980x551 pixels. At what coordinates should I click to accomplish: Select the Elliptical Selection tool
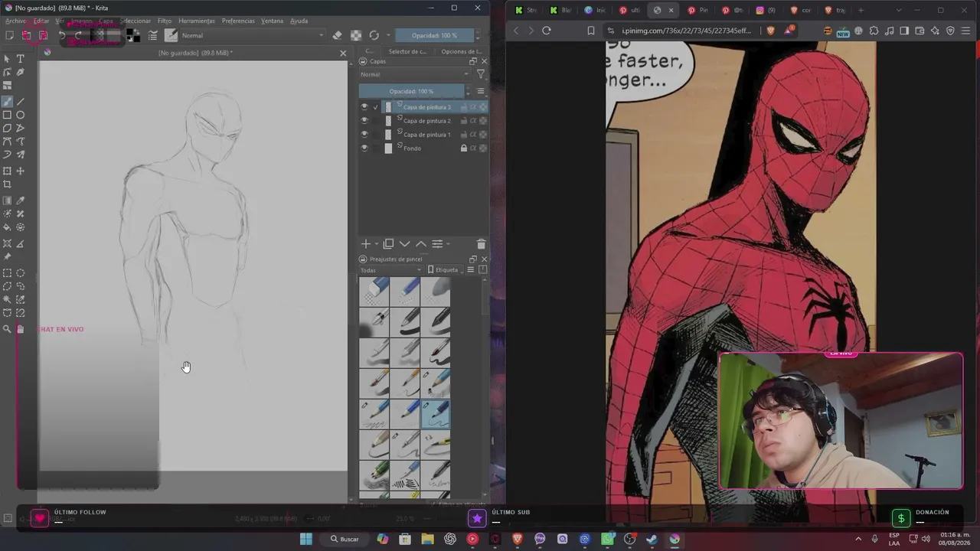(x=21, y=273)
